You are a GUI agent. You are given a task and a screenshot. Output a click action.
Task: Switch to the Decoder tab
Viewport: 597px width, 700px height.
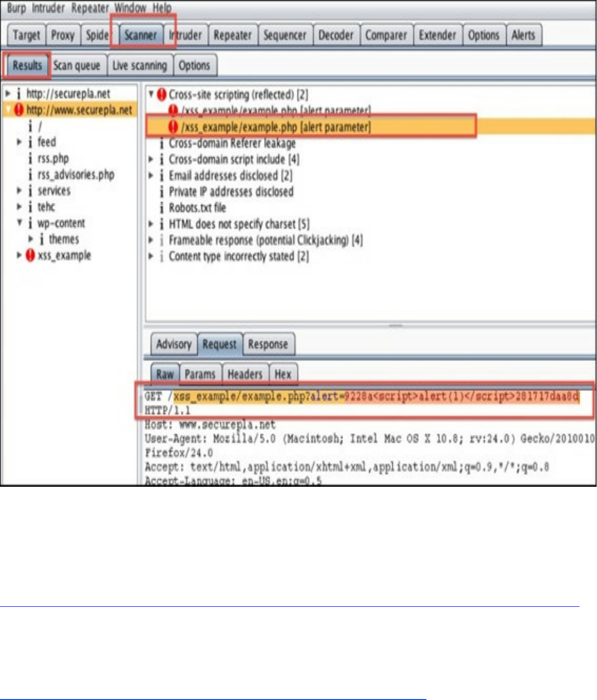tap(336, 35)
